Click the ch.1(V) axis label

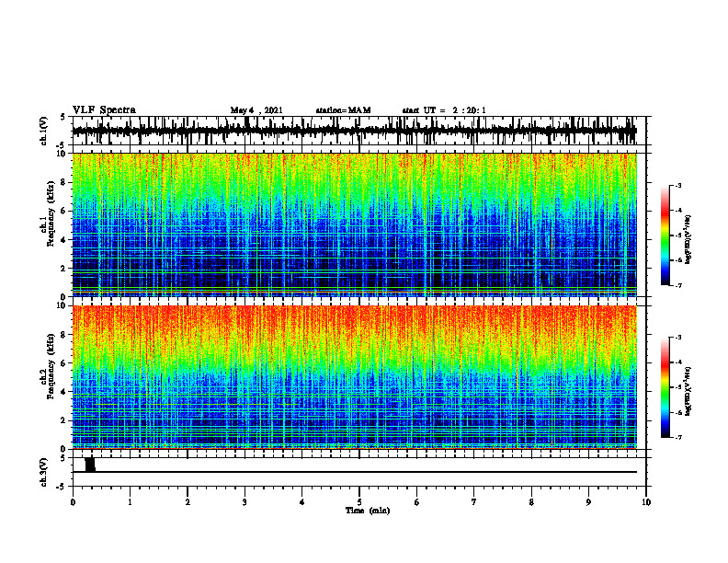tap(44, 131)
